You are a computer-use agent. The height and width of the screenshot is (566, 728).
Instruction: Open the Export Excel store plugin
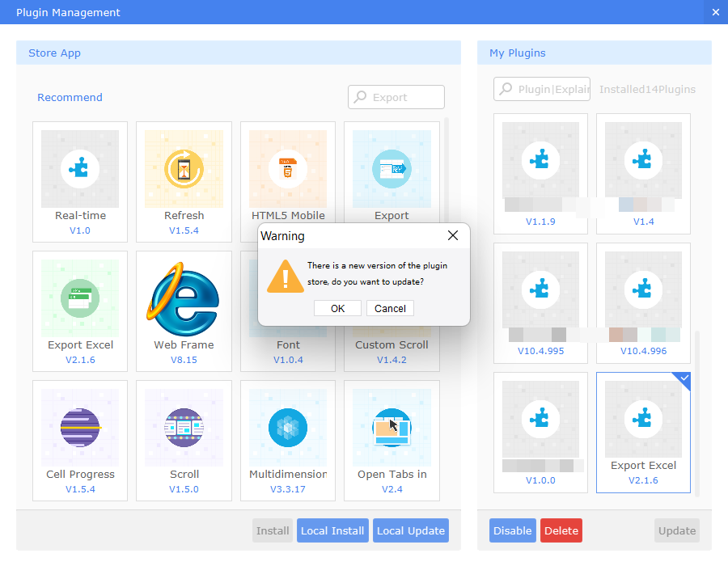(x=79, y=298)
